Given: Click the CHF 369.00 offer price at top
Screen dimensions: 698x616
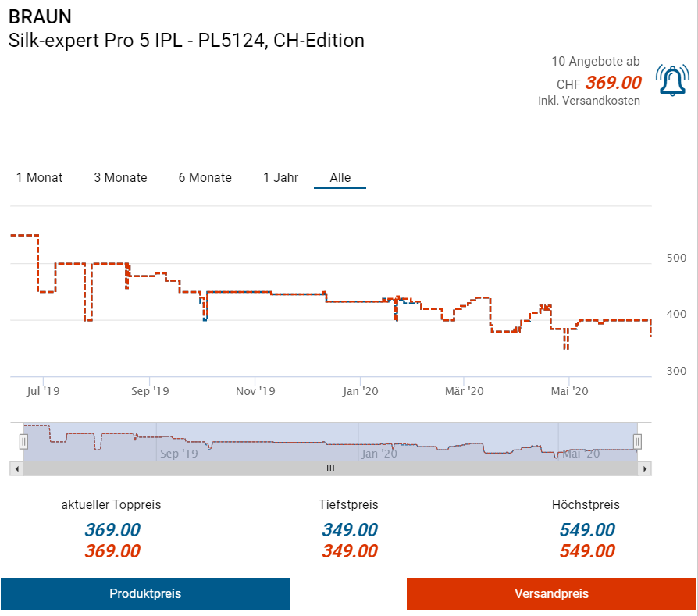Looking at the screenshot, I should [x=613, y=83].
